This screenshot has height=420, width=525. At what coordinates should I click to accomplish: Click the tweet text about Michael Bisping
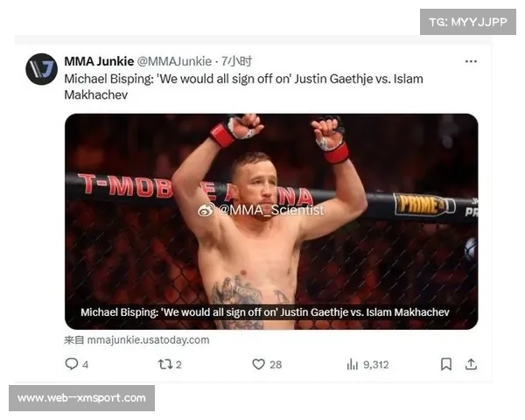[x=244, y=87]
